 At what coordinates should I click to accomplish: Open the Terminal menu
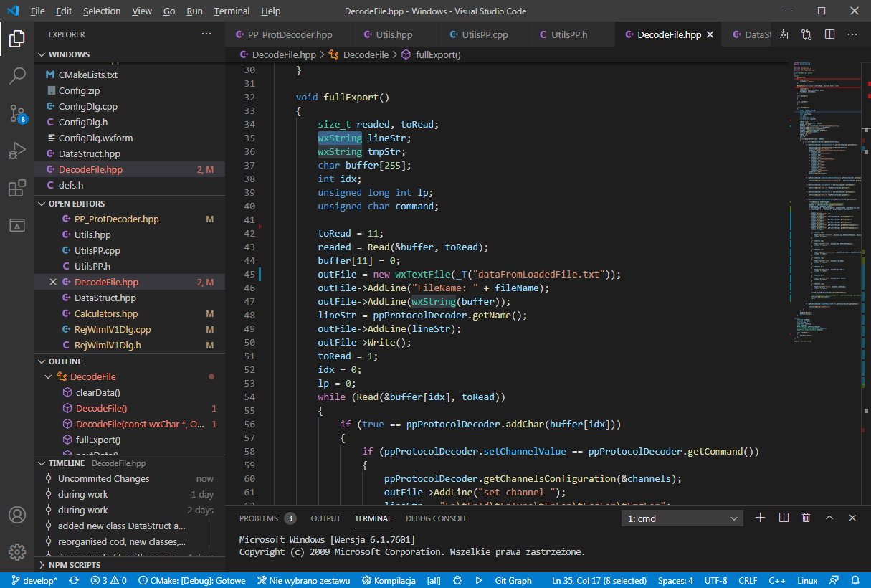pos(232,11)
